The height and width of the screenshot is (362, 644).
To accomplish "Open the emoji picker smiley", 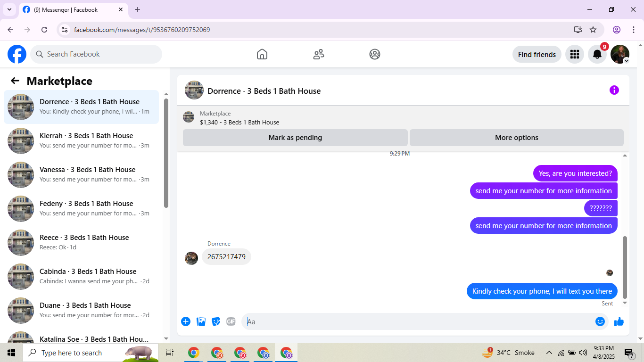I will click(600, 321).
